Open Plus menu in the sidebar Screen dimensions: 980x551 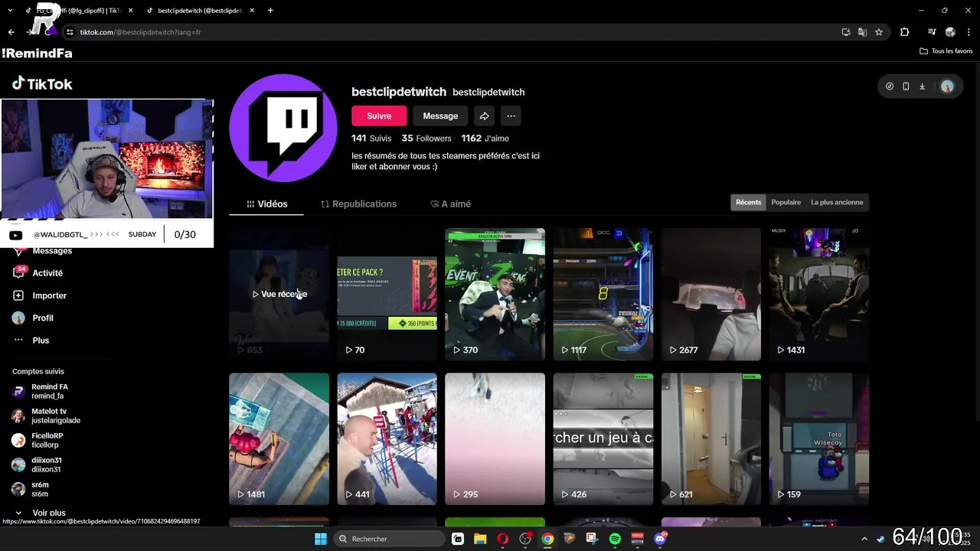tap(41, 341)
